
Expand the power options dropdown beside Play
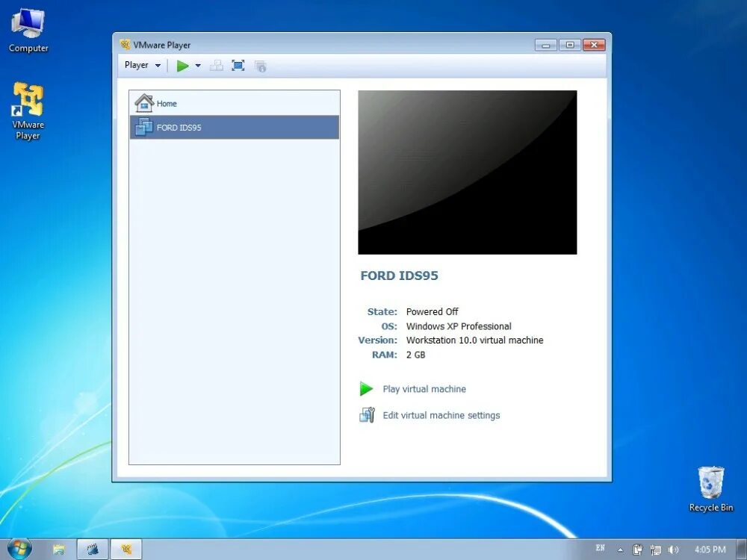(197, 66)
